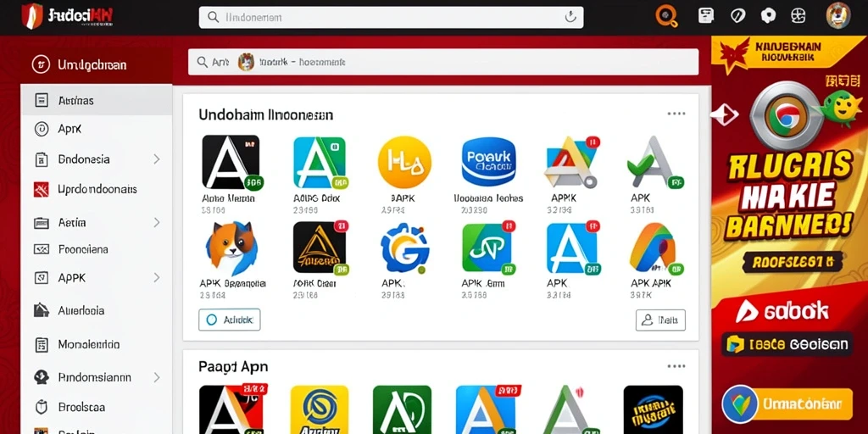Focus the second search field below top bar
868x434 pixels.
coord(442,62)
